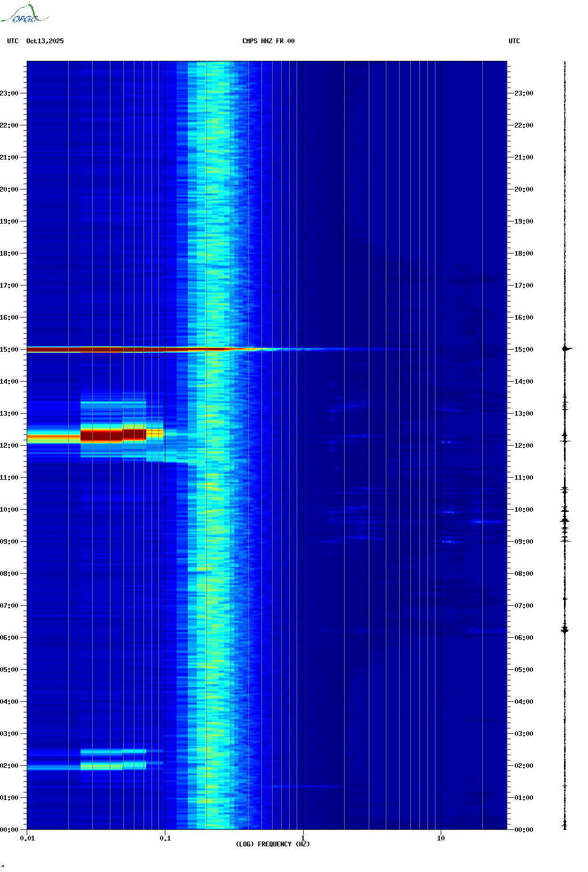Click the right axis 17:00 time label
Image resolution: width=588 pixels, height=872 pixels.
pos(524,286)
